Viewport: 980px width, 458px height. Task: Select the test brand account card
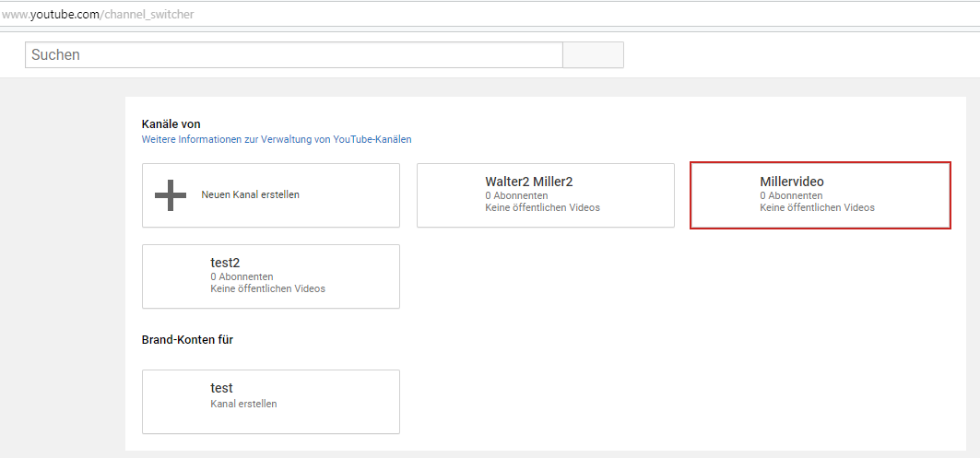(271, 402)
